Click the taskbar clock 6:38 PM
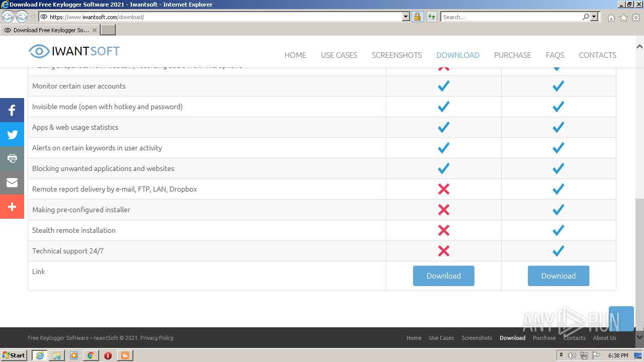644x362 pixels. click(618, 355)
